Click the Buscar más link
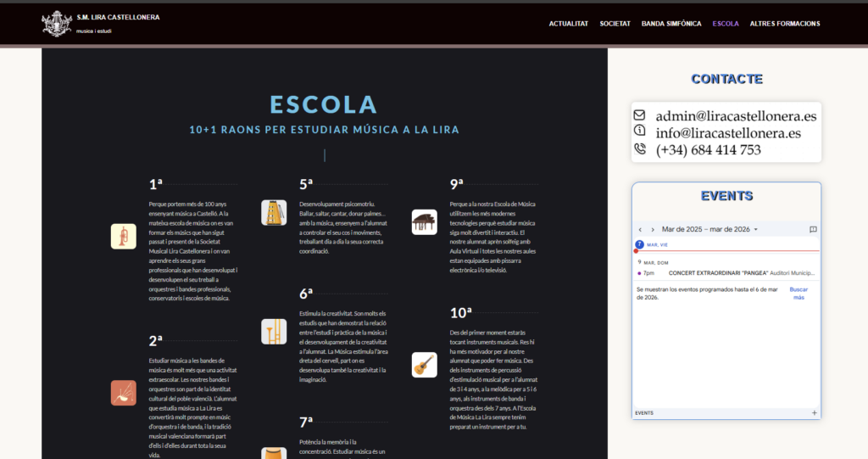Image resolution: width=868 pixels, height=459 pixels. click(798, 294)
